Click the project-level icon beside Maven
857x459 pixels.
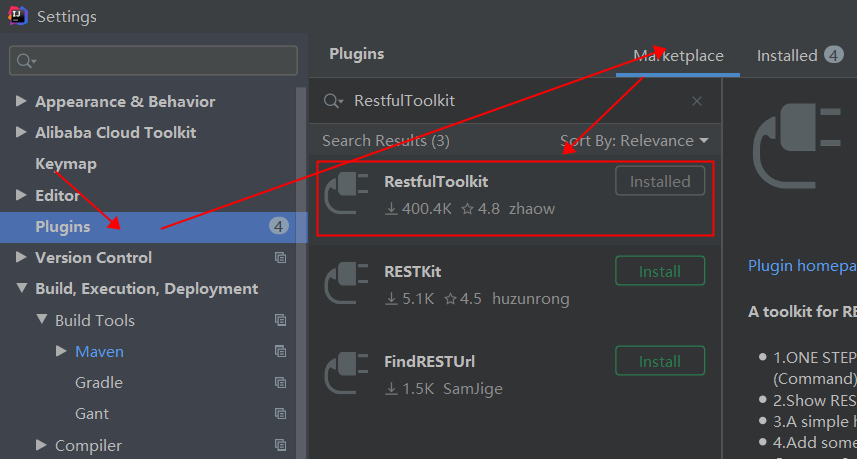click(x=280, y=351)
